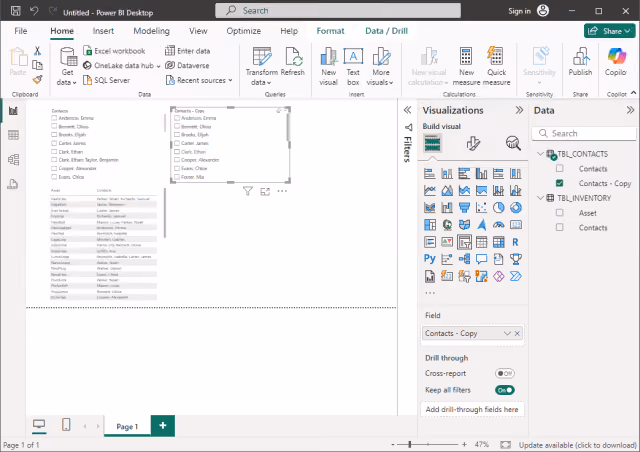Open the Transform data dropdown
640x452 pixels.
coord(262,66)
